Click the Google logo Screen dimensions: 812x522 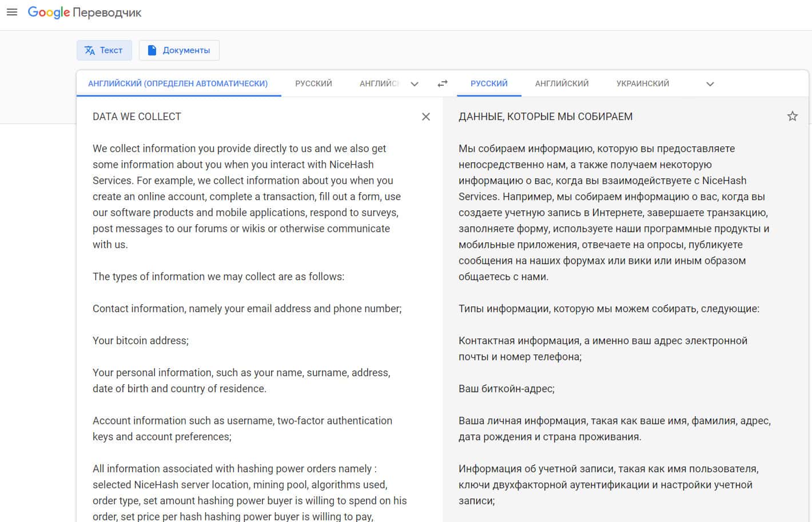coord(49,13)
